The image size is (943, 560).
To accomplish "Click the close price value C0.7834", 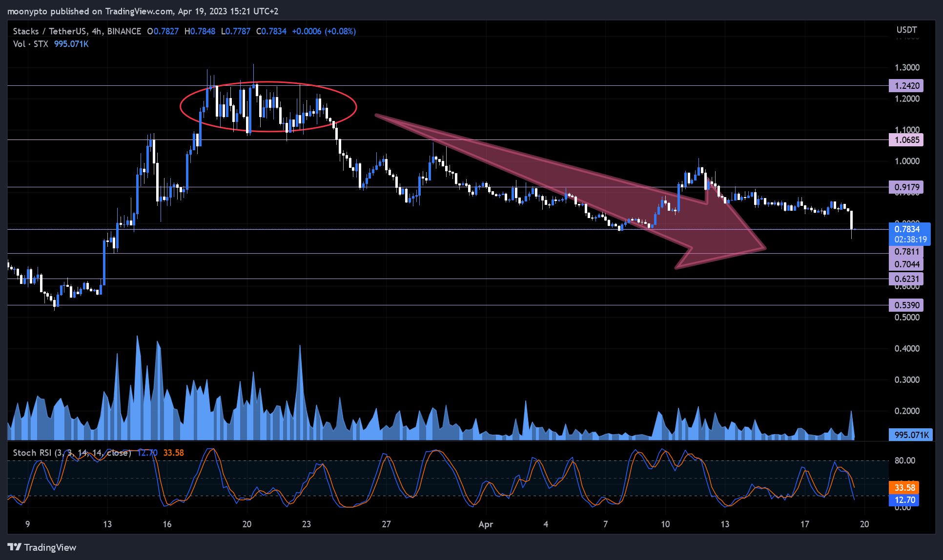I will (x=271, y=31).
